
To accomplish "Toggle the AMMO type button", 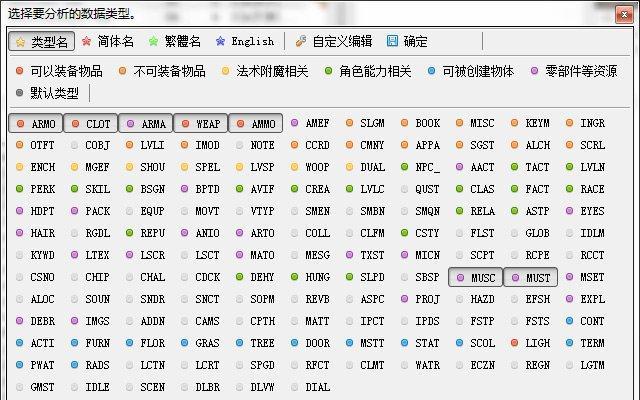I will click(256, 123).
